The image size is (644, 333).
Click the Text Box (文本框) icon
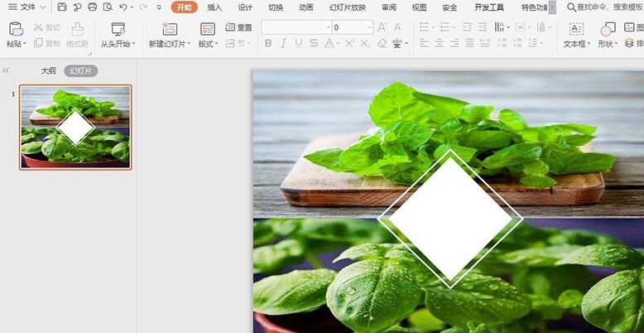[x=577, y=29]
